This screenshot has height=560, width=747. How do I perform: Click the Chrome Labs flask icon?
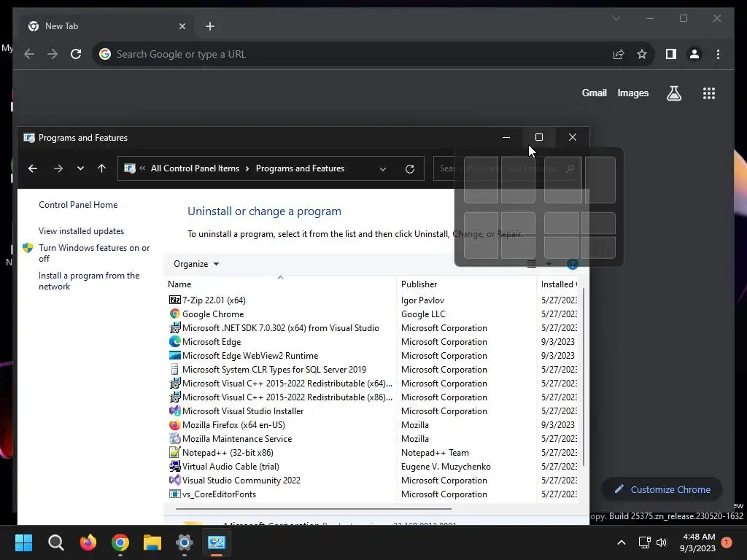pyautogui.click(x=673, y=93)
